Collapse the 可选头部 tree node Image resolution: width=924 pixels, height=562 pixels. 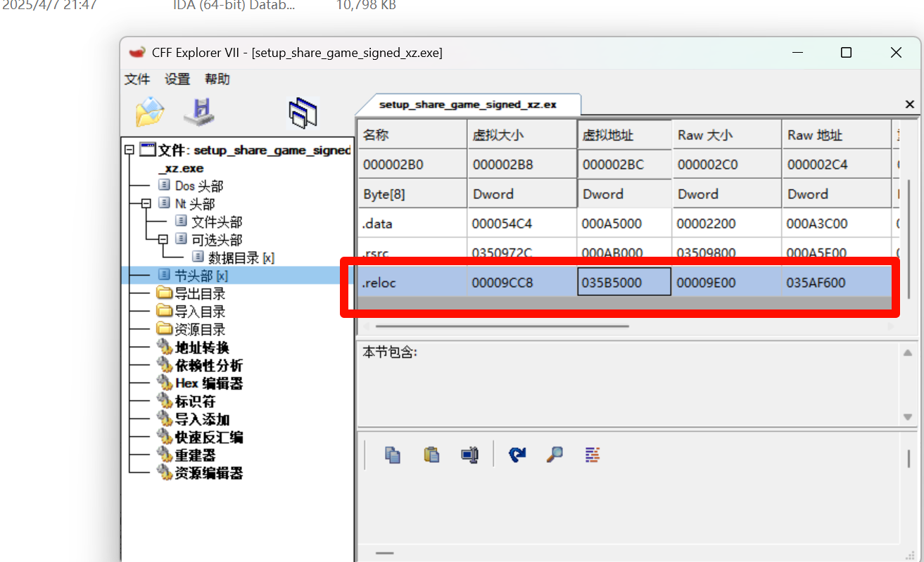[x=163, y=239]
